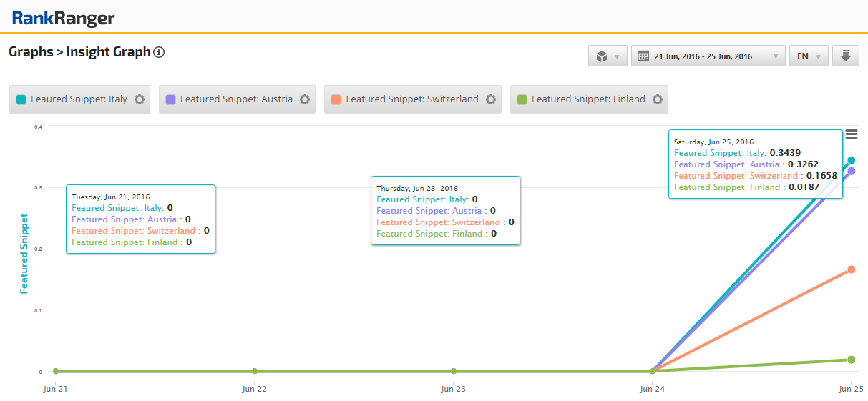
Task: Open settings gear for Italy snippet
Action: point(140,99)
